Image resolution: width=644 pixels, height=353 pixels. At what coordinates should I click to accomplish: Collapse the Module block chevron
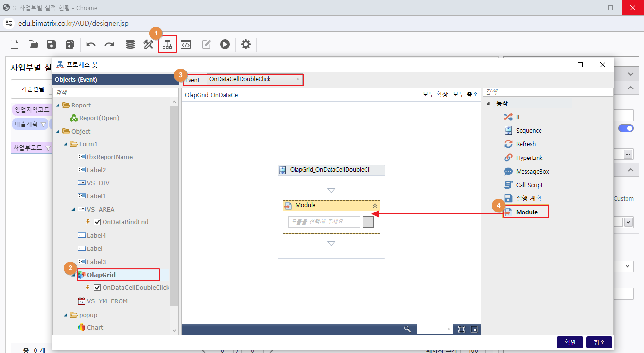tap(375, 206)
